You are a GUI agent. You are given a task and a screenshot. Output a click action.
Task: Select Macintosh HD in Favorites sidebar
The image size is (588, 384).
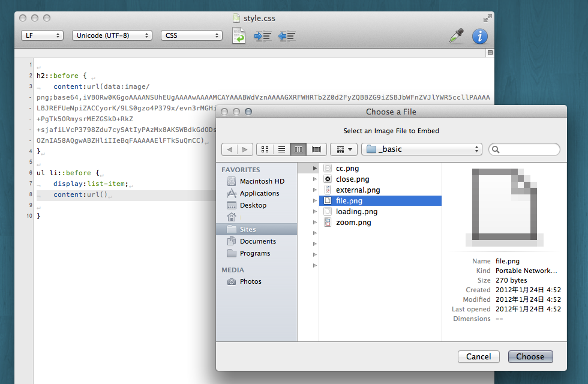click(262, 181)
